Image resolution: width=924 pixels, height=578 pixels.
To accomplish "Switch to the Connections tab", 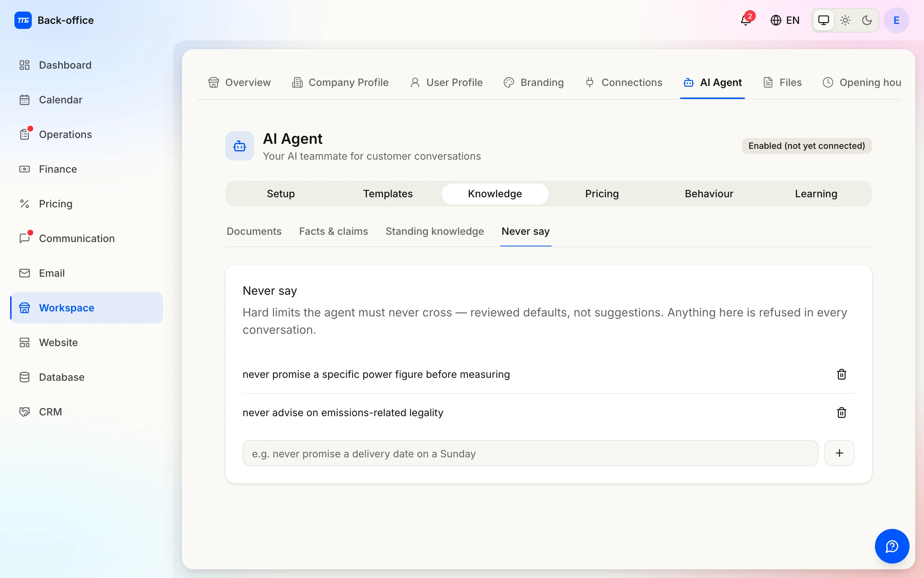I will (x=624, y=83).
